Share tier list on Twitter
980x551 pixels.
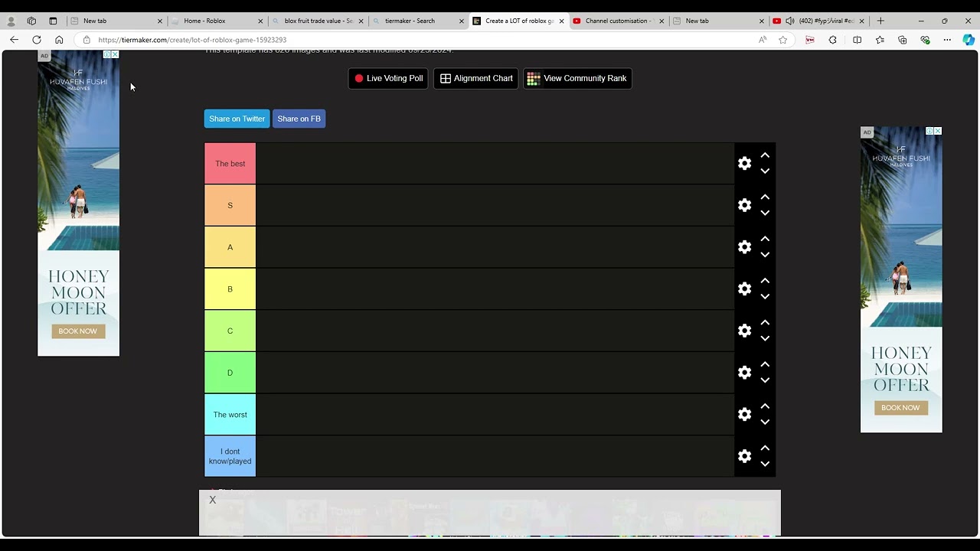pos(237,119)
